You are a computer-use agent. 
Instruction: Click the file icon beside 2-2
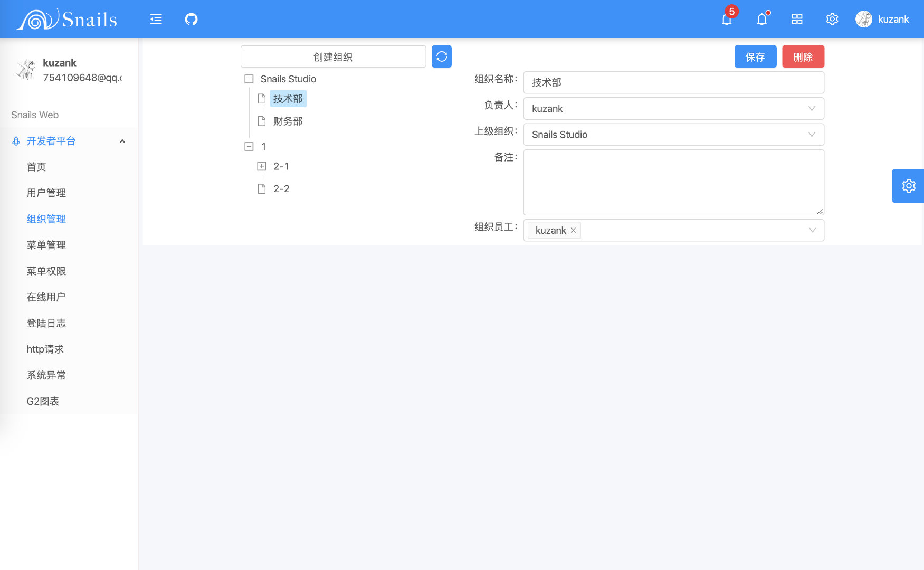261,189
